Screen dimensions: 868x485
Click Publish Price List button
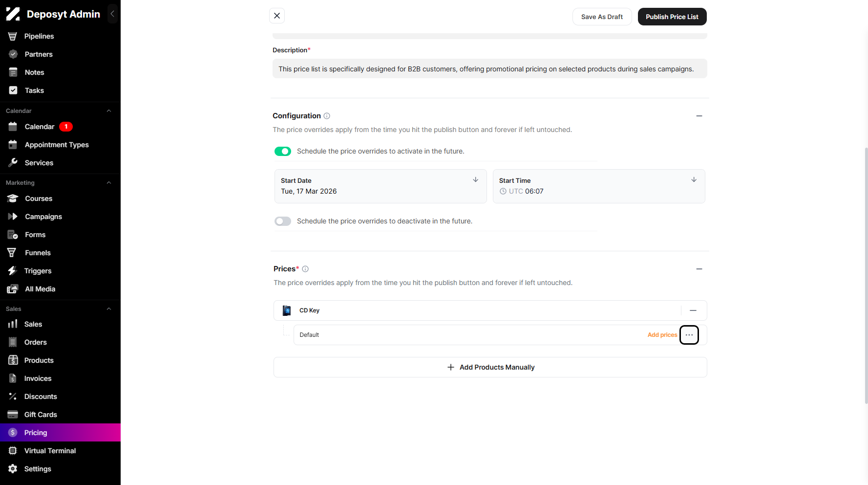pyautogui.click(x=672, y=17)
